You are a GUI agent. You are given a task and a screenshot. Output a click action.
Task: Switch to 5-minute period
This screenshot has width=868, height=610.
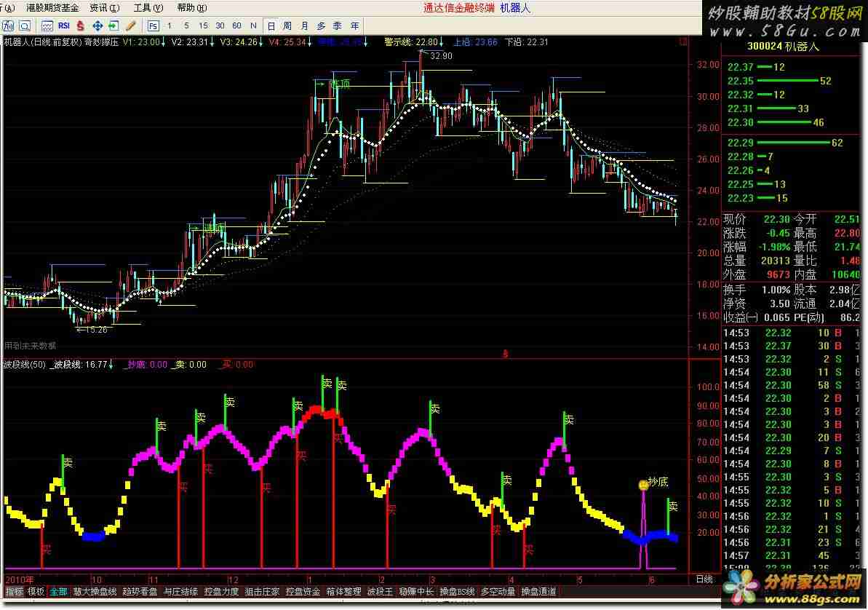point(186,25)
